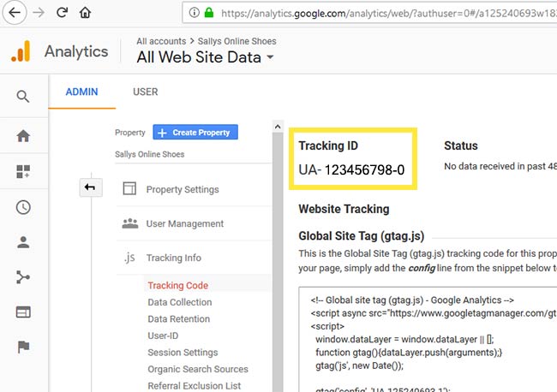Click the Create Property button
Image resolution: width=557 pixels, height=392 pixels.
point(195,133)
